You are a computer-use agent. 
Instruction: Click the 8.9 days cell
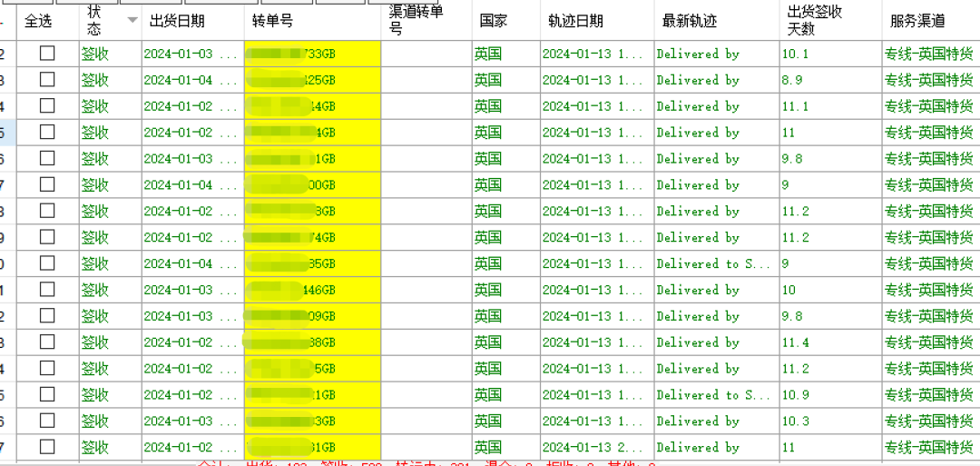point(830,80)
